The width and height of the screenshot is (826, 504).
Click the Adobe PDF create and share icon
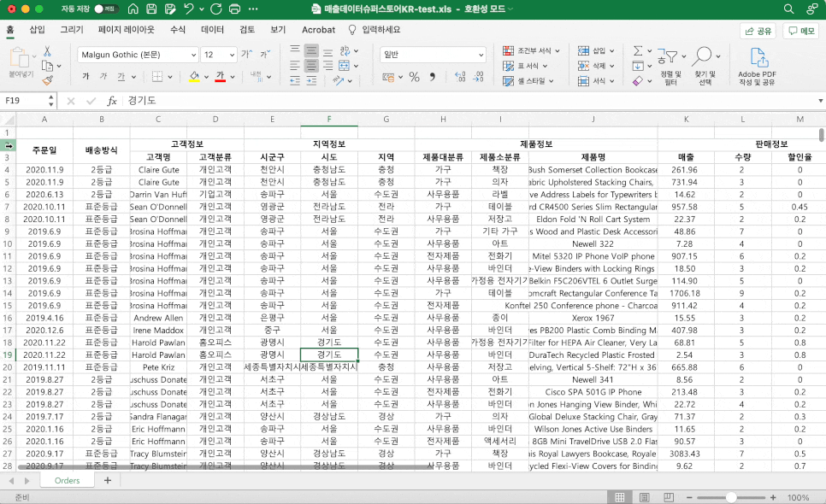point(757,67)
